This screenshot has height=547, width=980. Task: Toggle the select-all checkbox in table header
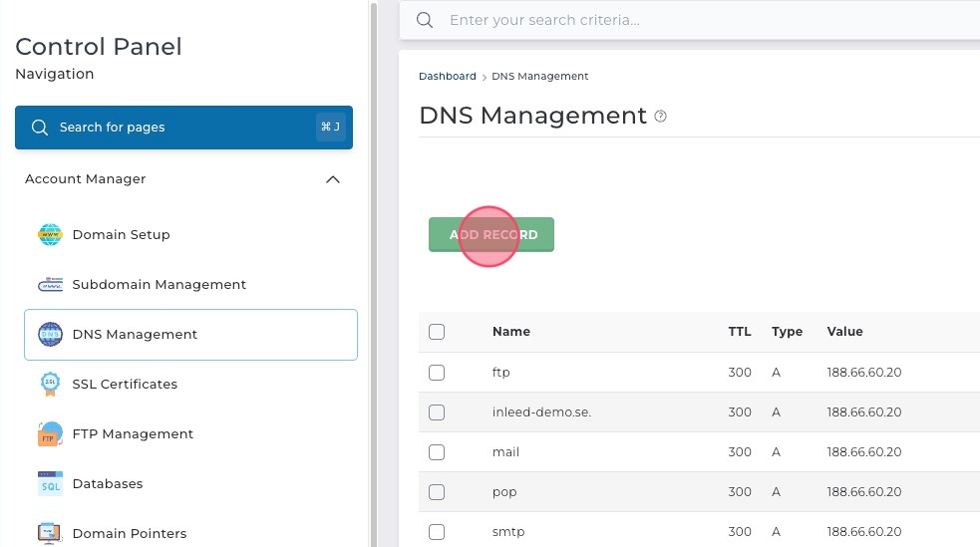(437, 332)
